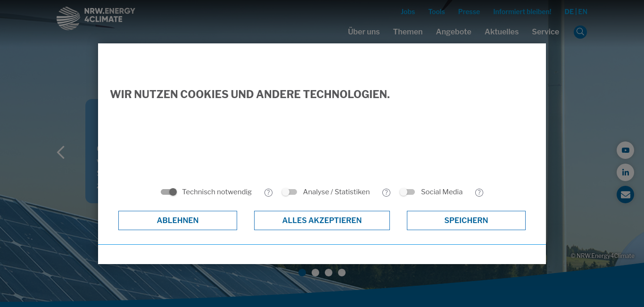Open the YouTube sidebar icon

coord(625,150)
